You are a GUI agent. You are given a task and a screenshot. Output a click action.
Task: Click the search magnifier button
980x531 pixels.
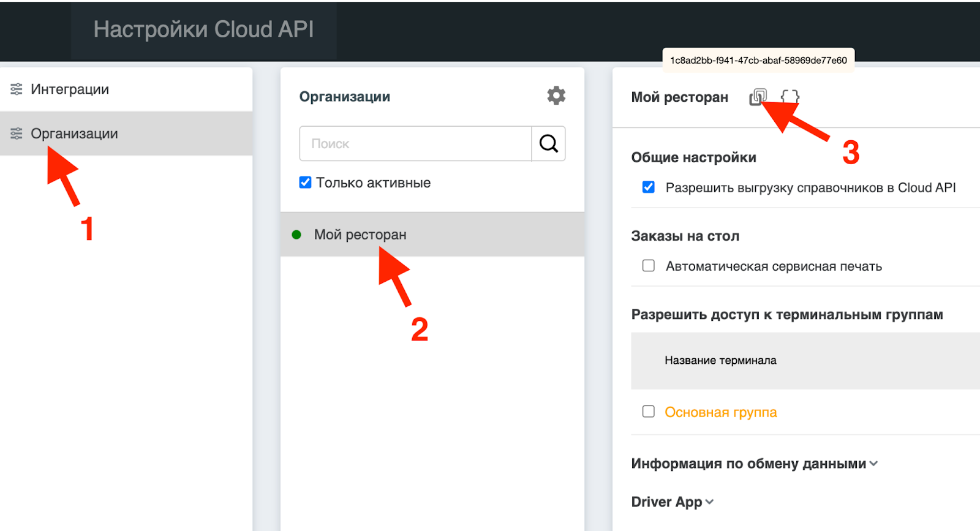pos(548,144)
